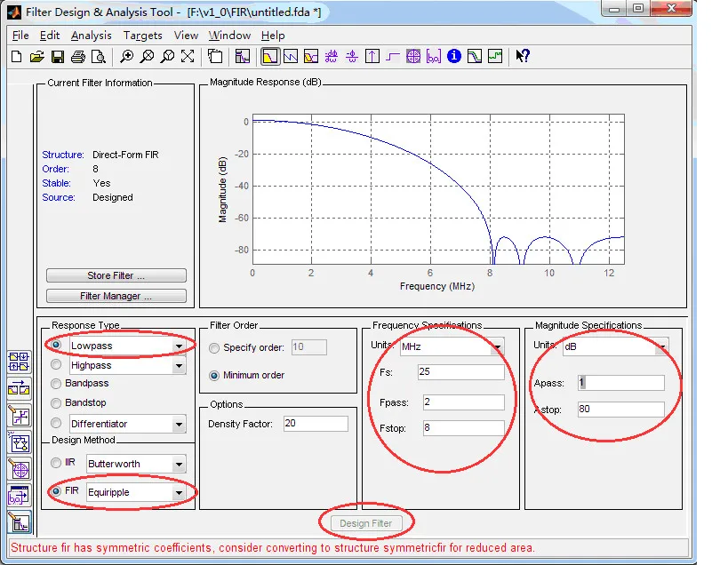Show the Phase Response analysis
The height and width of the screenshot is (565, 728).
(291, 57)
